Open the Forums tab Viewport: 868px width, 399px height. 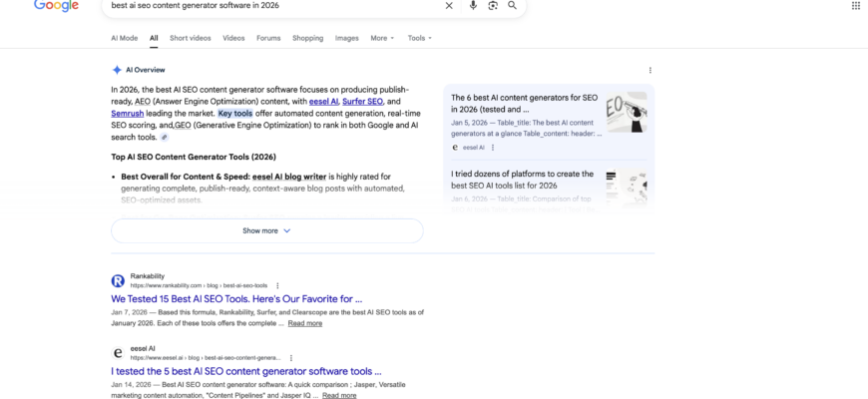click(268, 38)
